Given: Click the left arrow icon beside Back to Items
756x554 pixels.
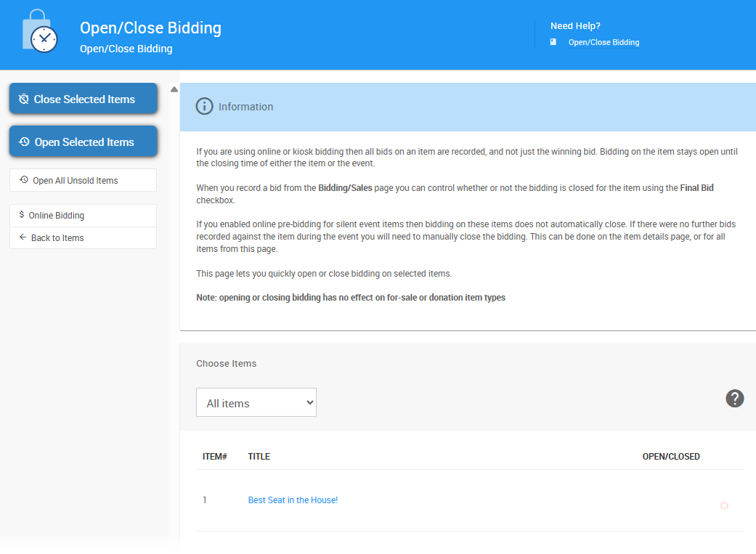Looking at the screenshot, I should pyautogui.click(x=23, y=237).
